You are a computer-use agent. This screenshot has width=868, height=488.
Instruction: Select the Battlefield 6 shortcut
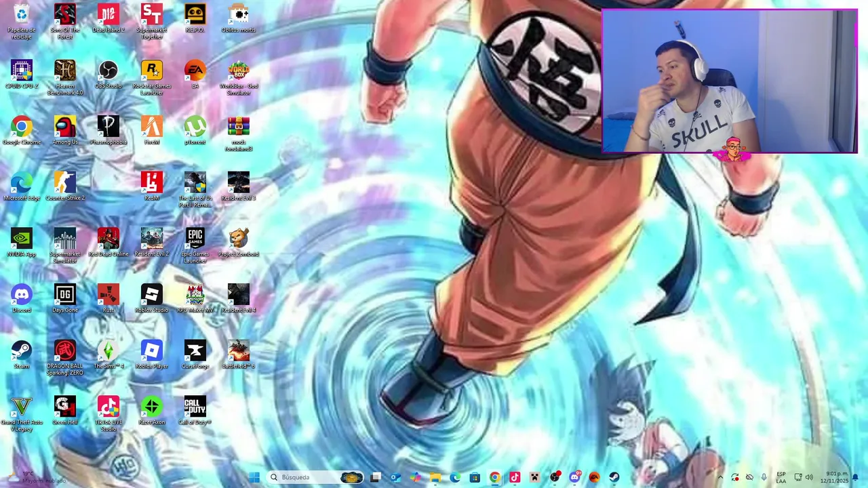coord(239,354)
